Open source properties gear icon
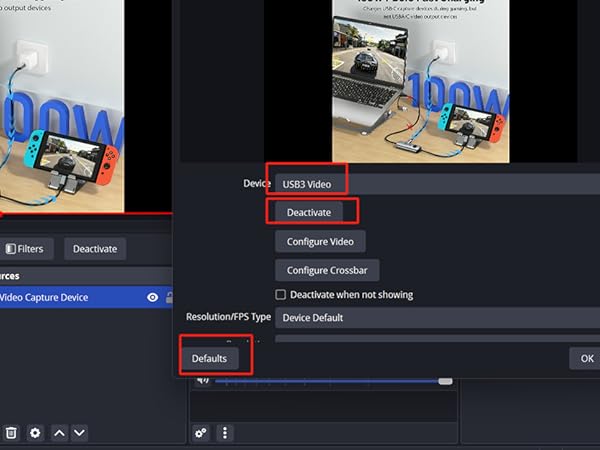This screenshot has height=450, width=600. point(35,433)
